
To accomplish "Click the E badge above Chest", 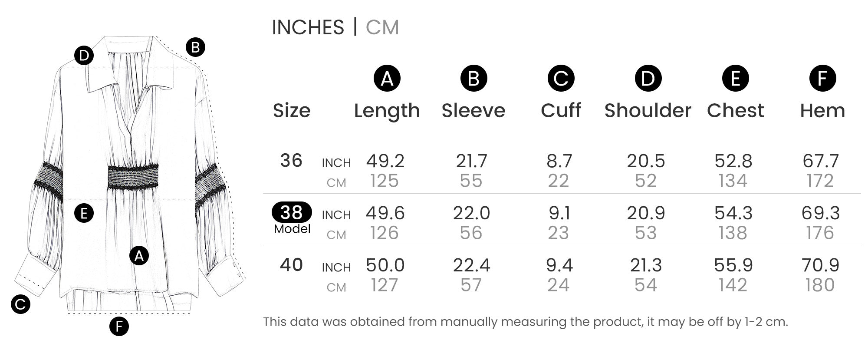I will coord(735,79).
